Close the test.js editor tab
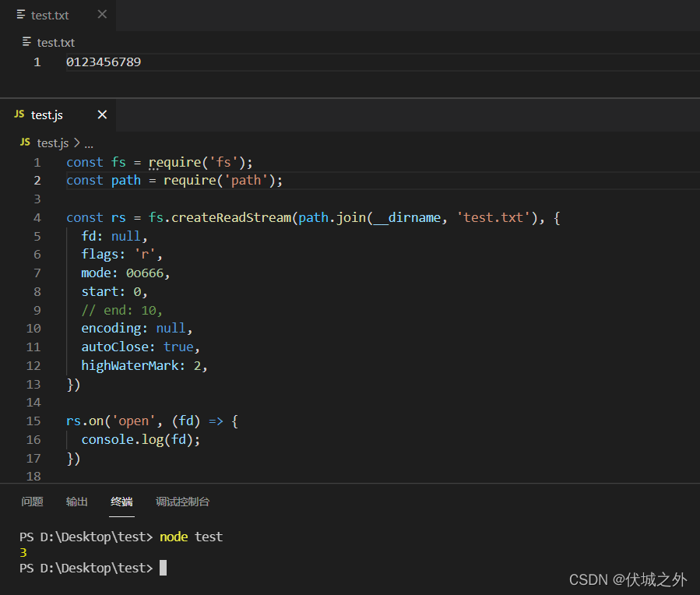 102,114
